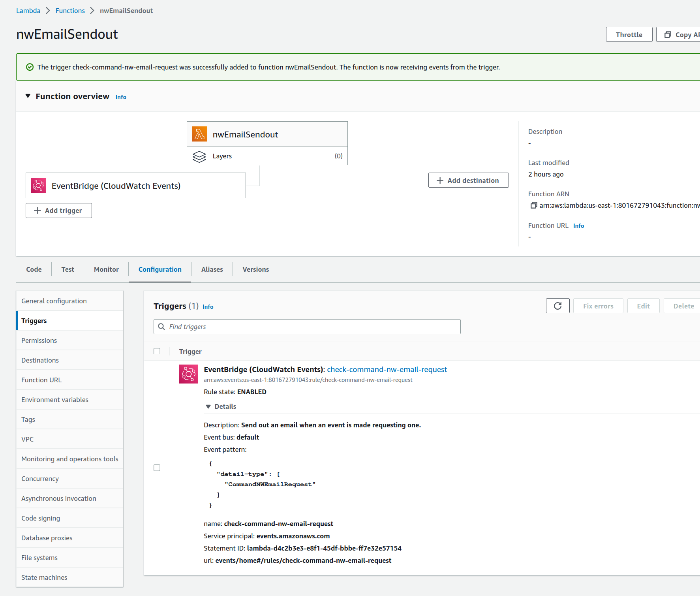Select Triggers in the side menu
This screenshot has width=700, height=596.
pos(70,321)
